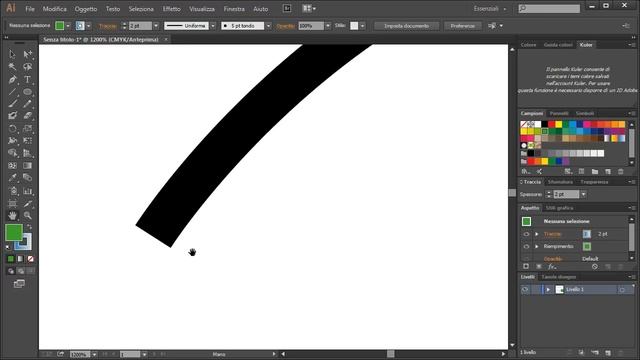Open the Opacità 100% dropdown arrow
The width and height of the screenshot is (640, 360).
point(327,26)
